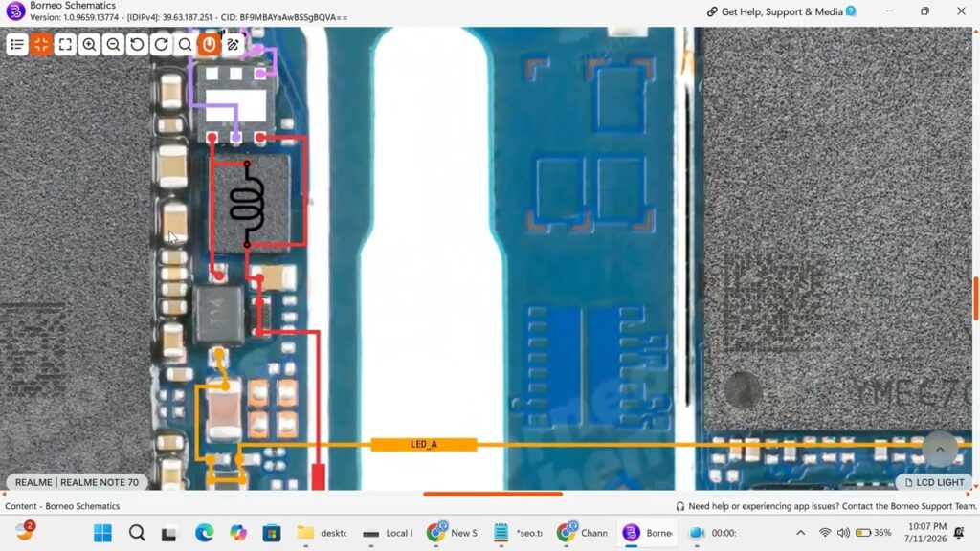Open the clock showing 10:07 PM
Viewport: 980px width, 551px height.
(925, 532)
